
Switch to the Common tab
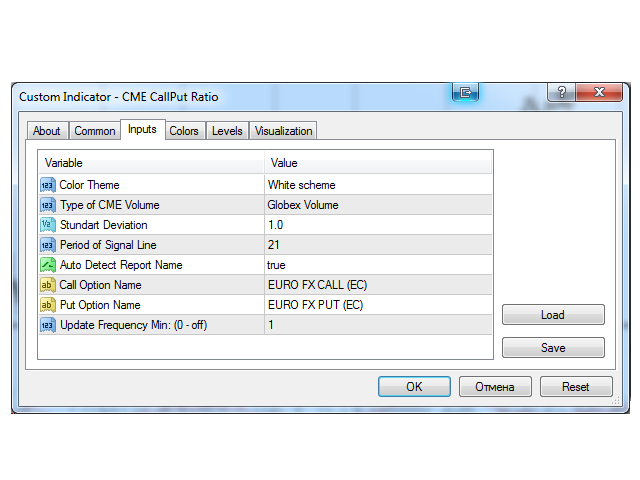point(95,131)
